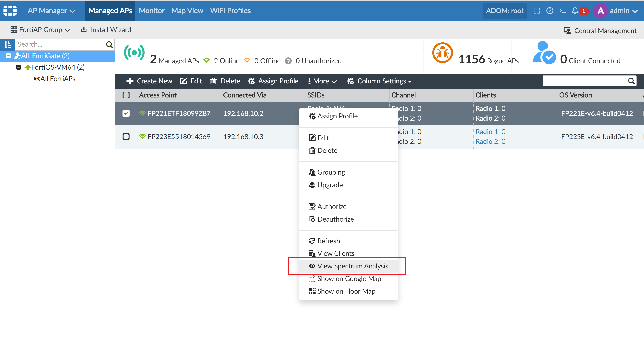This screenshot has width=644, height=345.
Task: Select View Spectrum Analysis menu entry
Action: pos(352,266)
